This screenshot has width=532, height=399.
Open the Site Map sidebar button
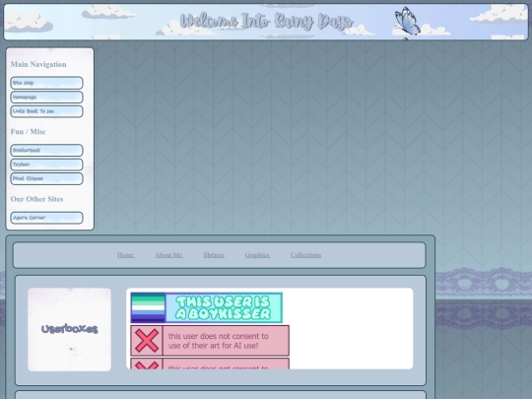(46, 83)
